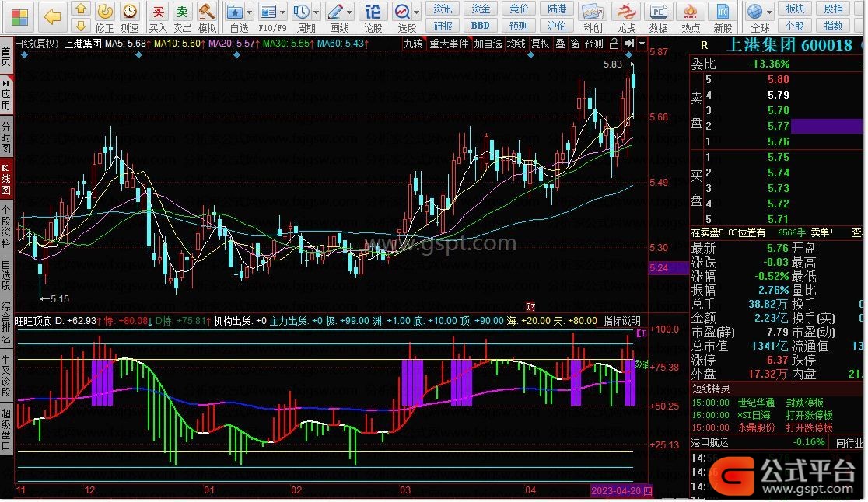
Task: Expand the 选股 screener dropdown arrow
Action: coord(416,11)
